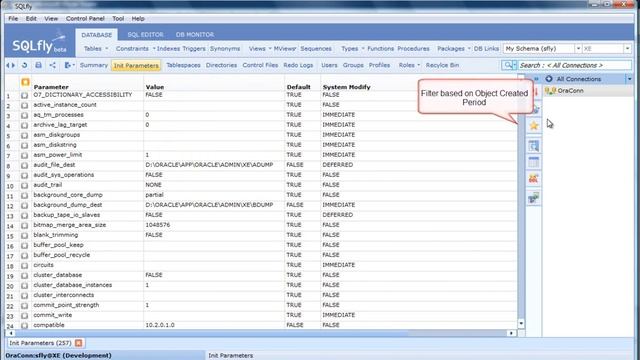Click the refresh icon in the toolbar
The height and width of the screenshot is (360, 640).
(x=24, y=65)
